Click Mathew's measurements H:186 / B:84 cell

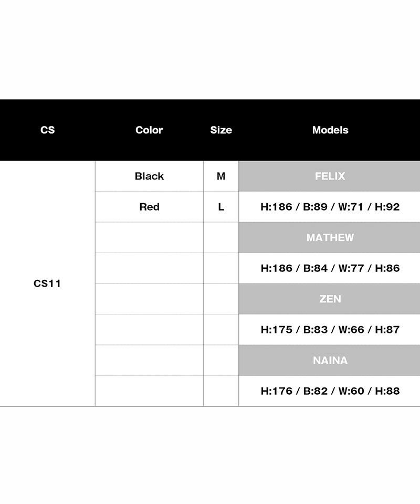point(330,268)
